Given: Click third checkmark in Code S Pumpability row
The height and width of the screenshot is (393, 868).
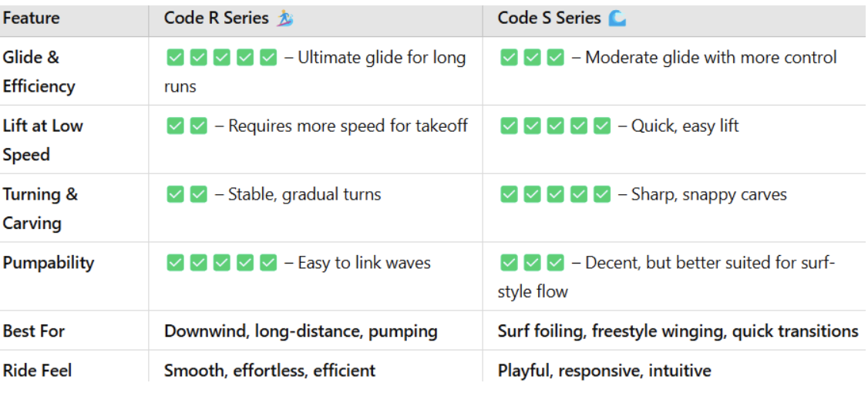Looking at the screenshot, I should (x=555, y=263).
